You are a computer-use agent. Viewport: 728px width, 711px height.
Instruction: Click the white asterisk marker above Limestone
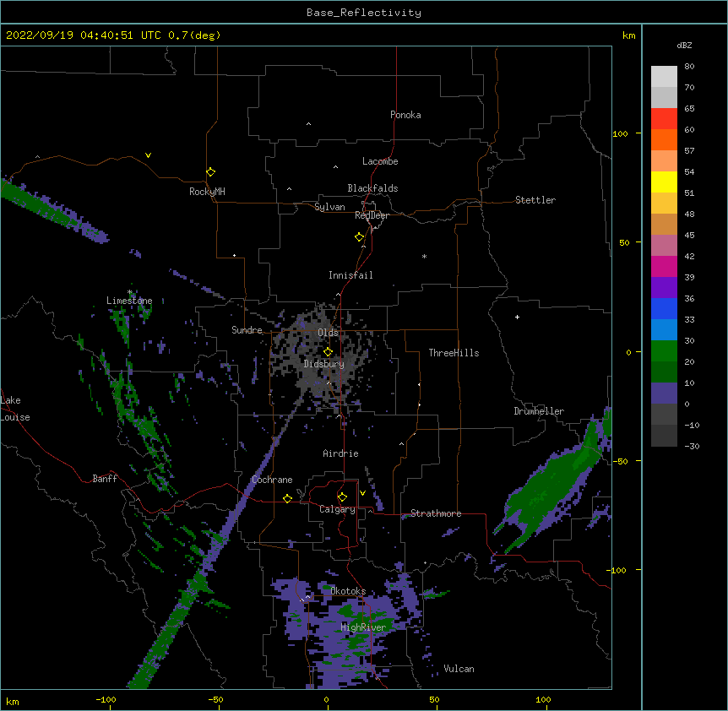point(130,292)
